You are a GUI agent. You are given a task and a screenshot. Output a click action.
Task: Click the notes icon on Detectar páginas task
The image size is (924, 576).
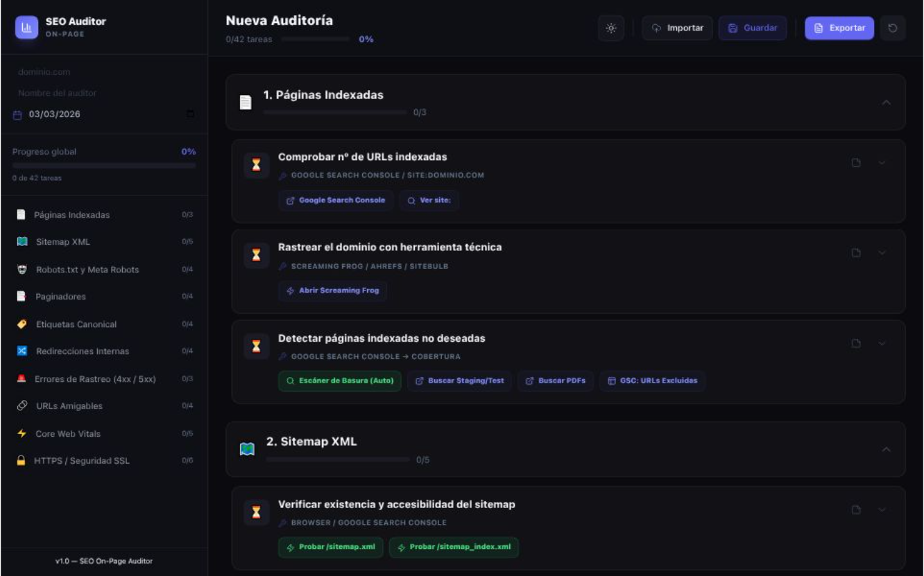[856, 344]
